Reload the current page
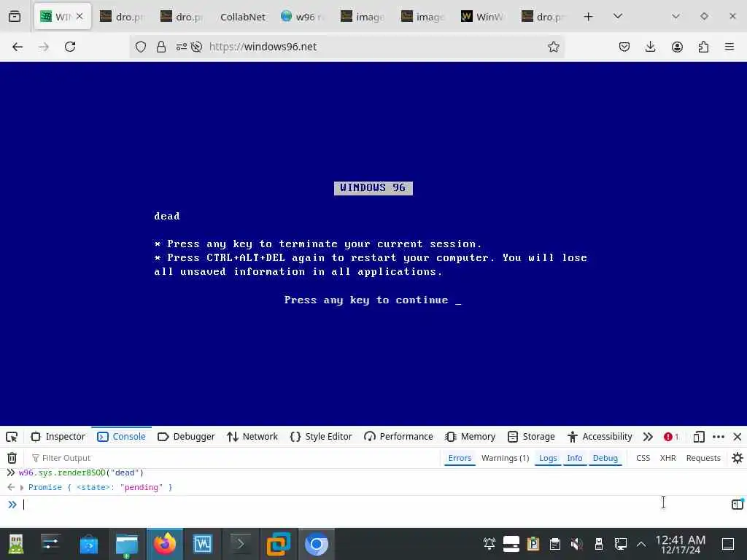 70,47
